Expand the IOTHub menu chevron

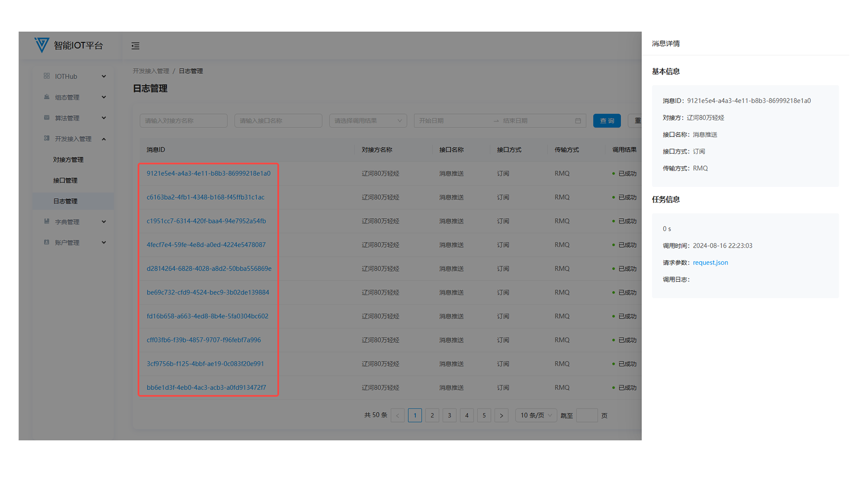[104, 76]
